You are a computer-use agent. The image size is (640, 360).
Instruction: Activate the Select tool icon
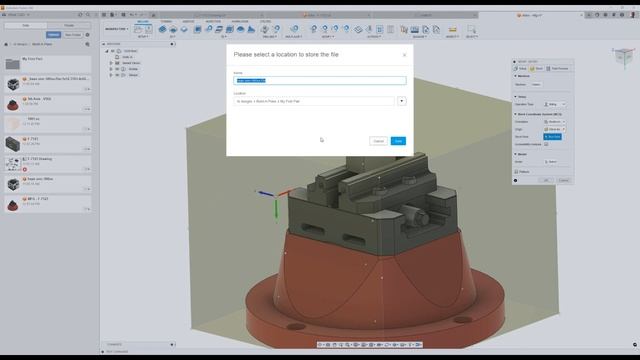tap(471, 29)
